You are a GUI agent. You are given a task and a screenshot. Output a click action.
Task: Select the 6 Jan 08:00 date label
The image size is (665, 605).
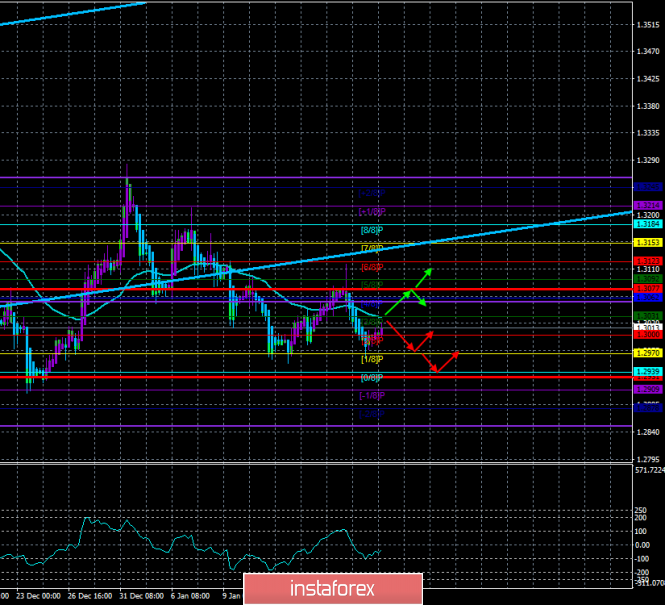(x=190, y=596)
